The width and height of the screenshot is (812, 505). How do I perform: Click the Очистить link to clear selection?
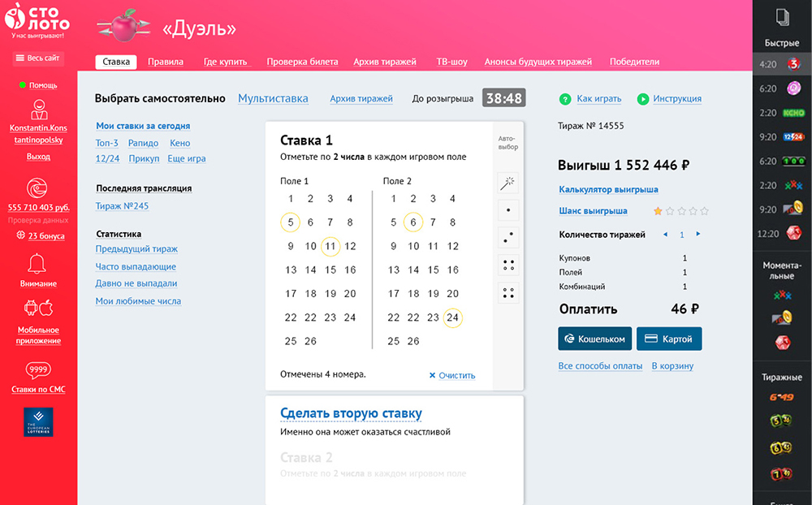click(452, 375)
